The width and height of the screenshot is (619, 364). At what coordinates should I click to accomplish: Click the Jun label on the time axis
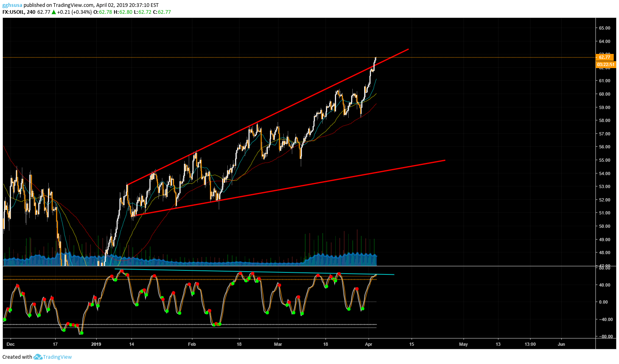tap(561, 344)
